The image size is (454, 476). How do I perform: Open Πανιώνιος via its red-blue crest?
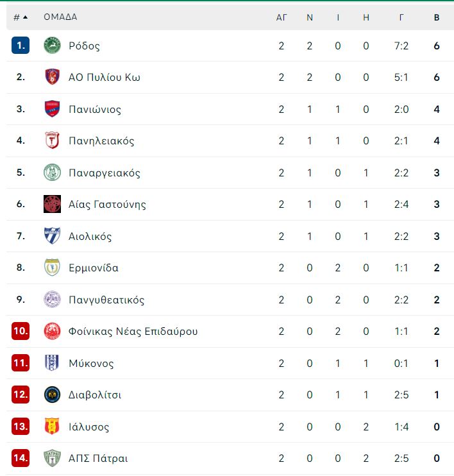point(52,108)
